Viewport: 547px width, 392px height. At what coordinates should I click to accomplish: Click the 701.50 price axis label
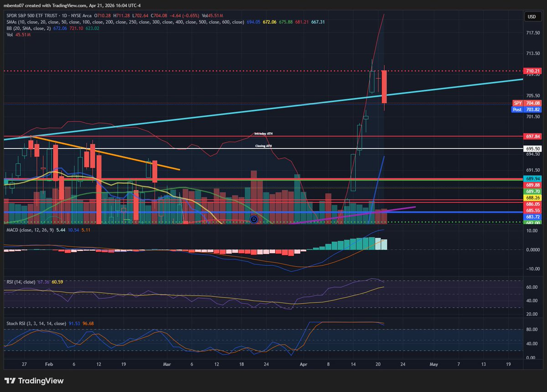(533, 117)
